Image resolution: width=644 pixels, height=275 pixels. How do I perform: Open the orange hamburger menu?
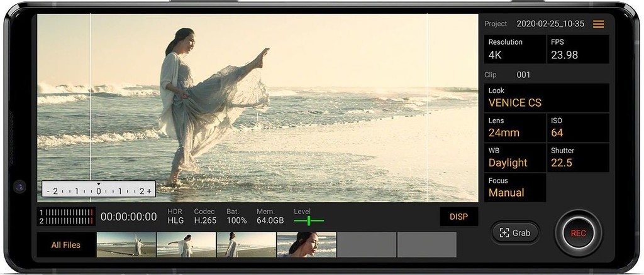coord(598,24)
